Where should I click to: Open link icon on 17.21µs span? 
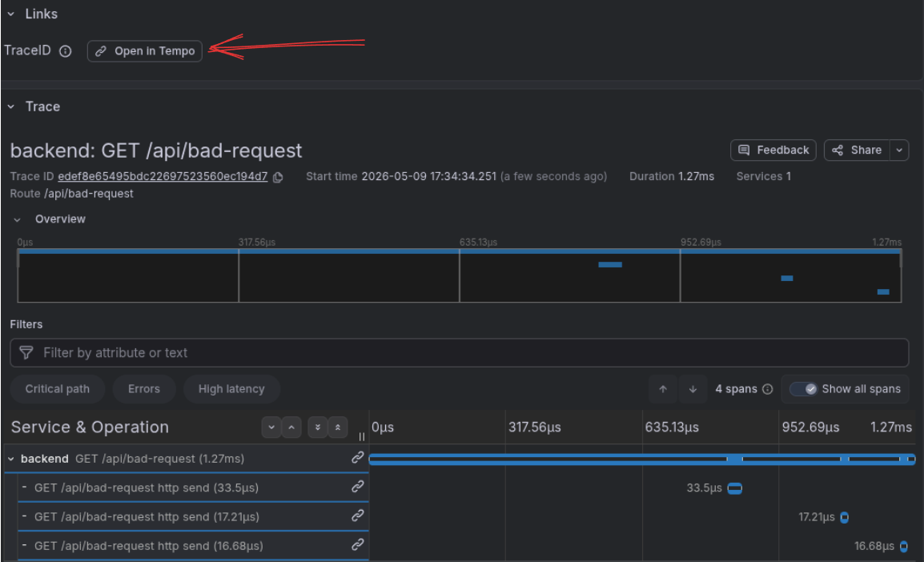point(357,516)
